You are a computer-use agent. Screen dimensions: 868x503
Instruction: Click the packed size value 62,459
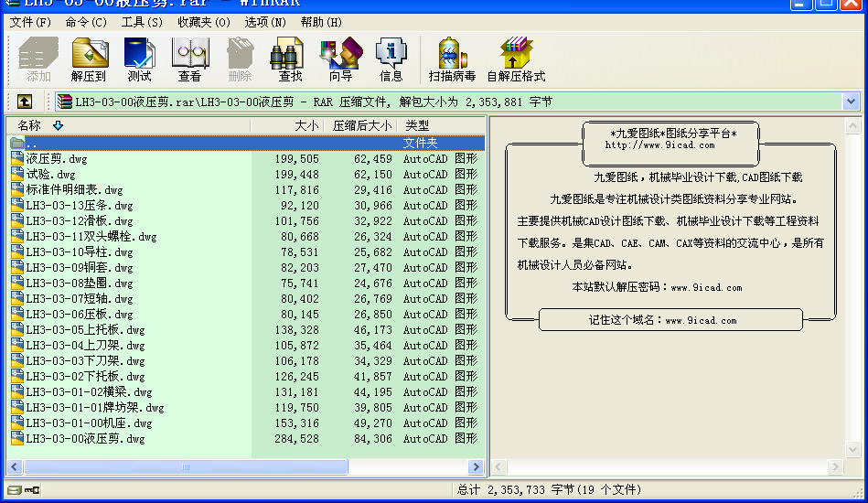pyautogui.click(x=373, y=159)
